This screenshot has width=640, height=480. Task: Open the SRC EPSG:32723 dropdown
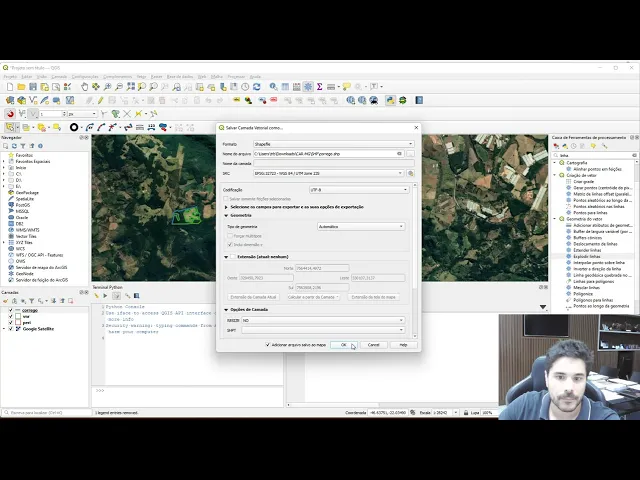point(329,173)
